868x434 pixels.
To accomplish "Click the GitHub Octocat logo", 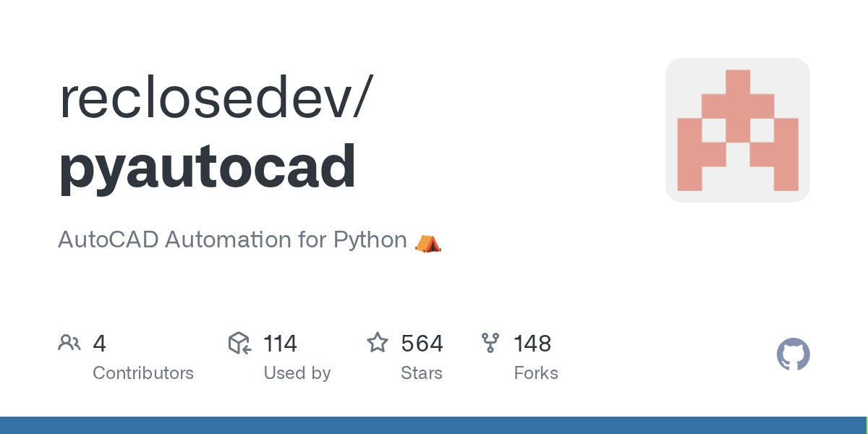I will tap(793, 354).
